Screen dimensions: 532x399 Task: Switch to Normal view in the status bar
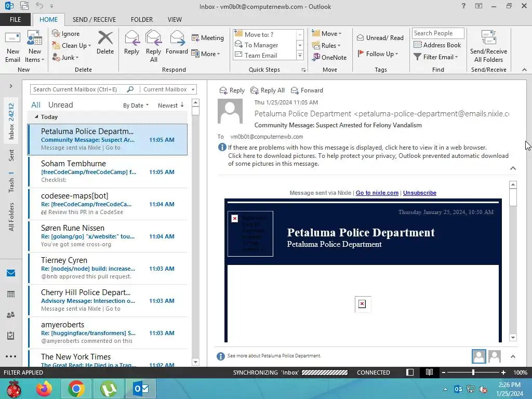tap(410, 372)
